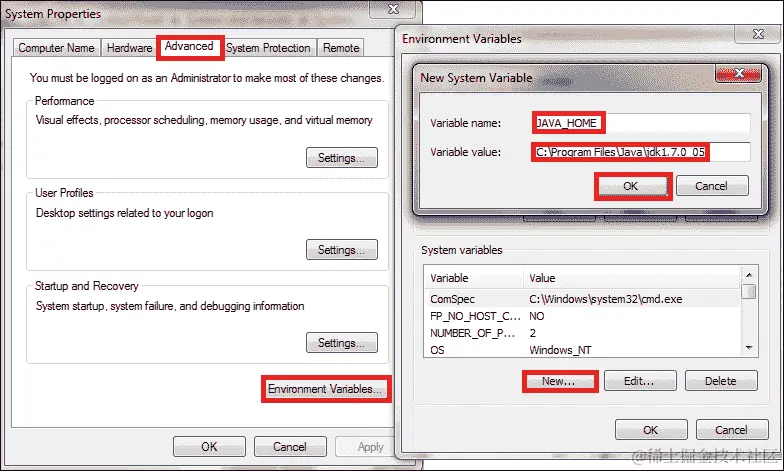Click the system variables scroll up arrow

(749, 275)
